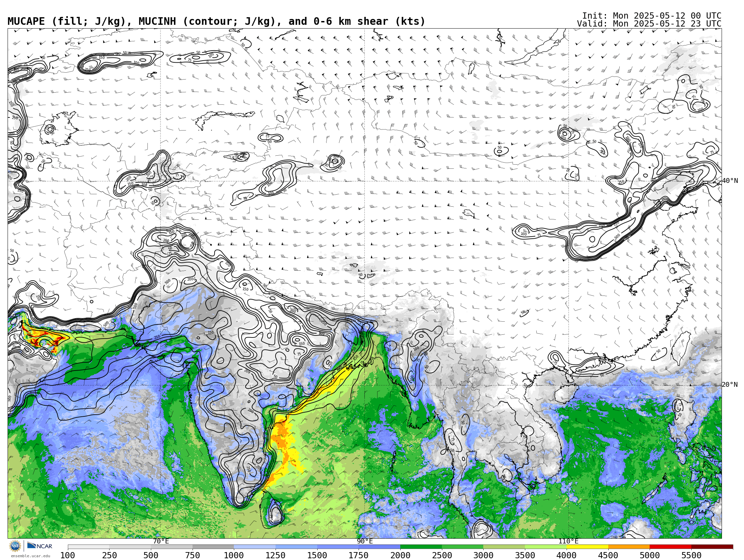Click the colorbar label 4000
This screenshot has height=560, width=744.
tap(567, 556)
